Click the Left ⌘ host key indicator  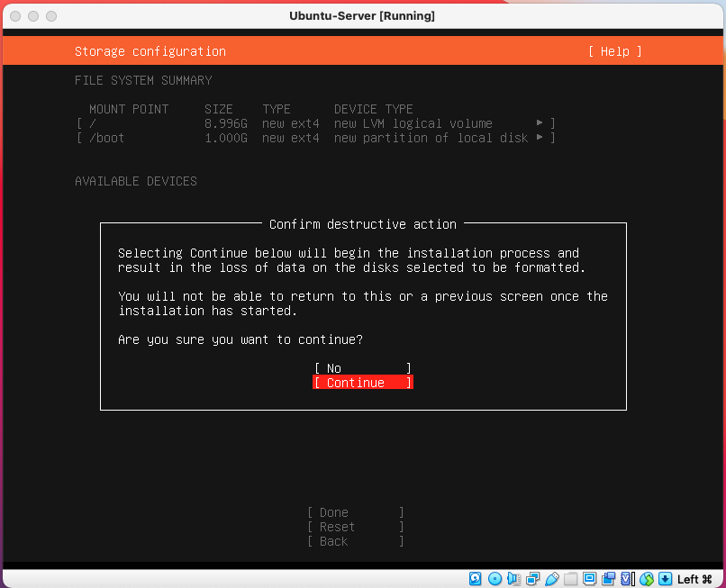coord(694,579)
